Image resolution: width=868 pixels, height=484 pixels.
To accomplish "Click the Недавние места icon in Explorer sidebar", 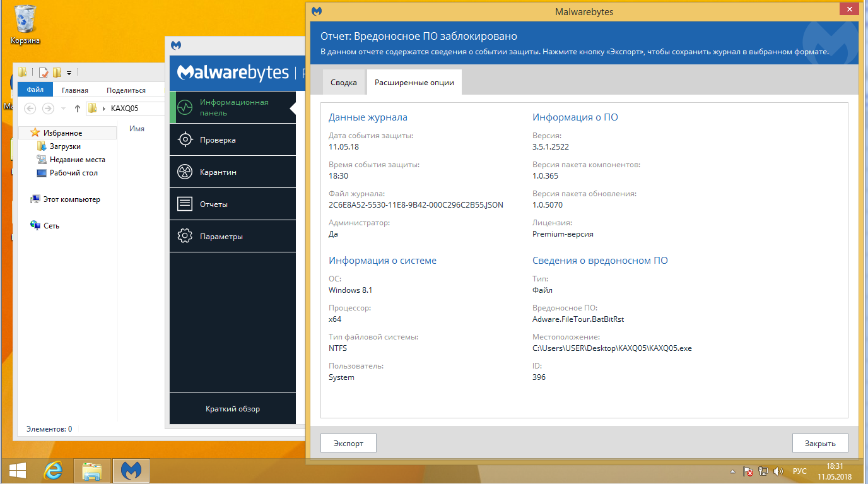I will pos(42,160).
